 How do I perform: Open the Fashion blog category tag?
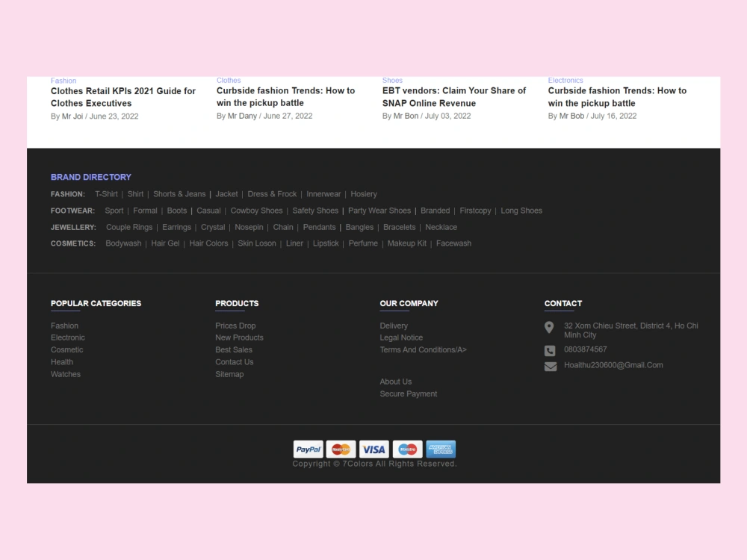63,81
